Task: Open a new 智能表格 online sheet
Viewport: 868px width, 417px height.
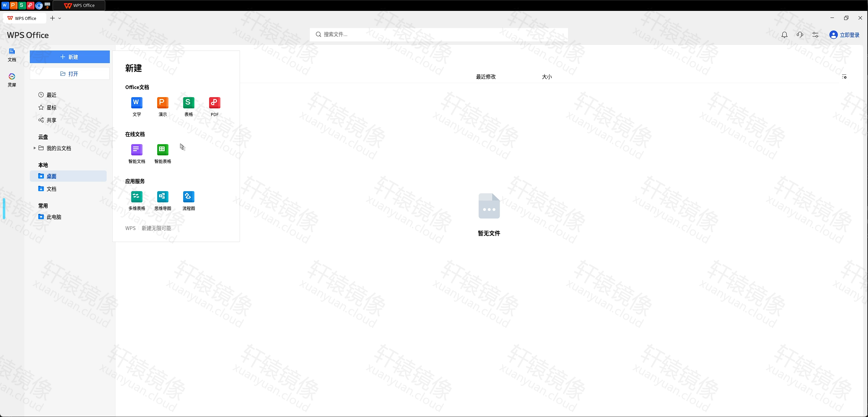Action: point(162,154)
